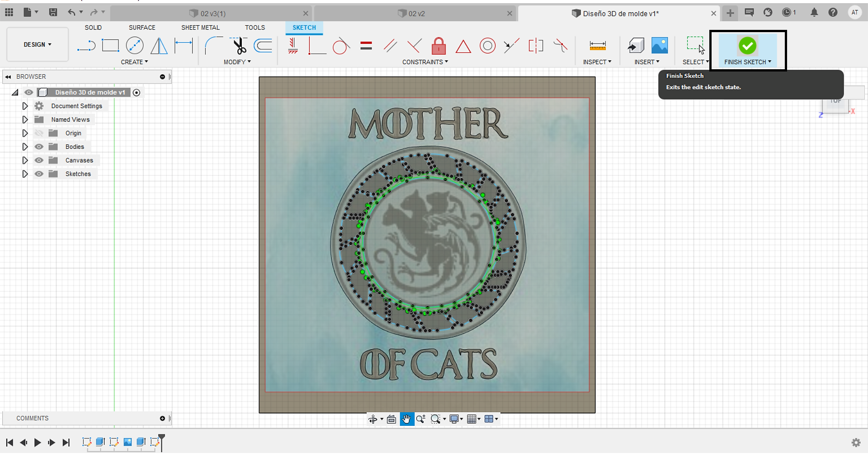Viewport: 868px width, 467px height.
Task: Click the timeline end marker
Action: pyautogui.click(x=161, y=443)
